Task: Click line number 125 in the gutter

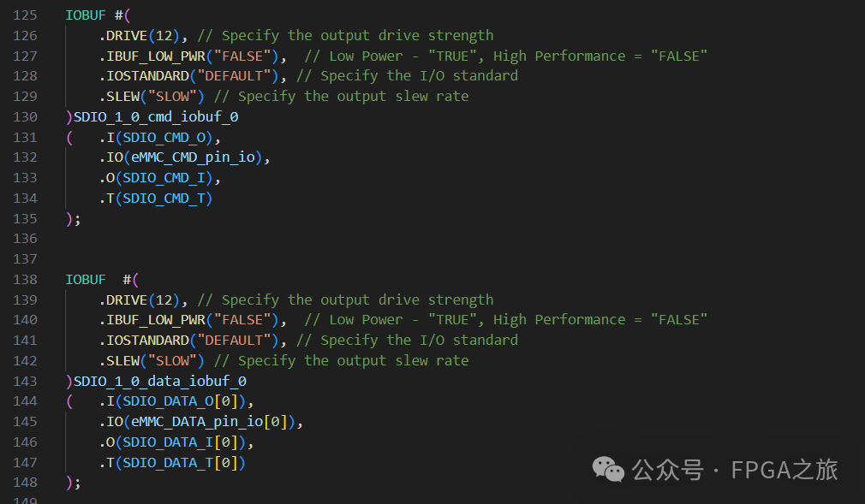Action: tap(26, 15)
